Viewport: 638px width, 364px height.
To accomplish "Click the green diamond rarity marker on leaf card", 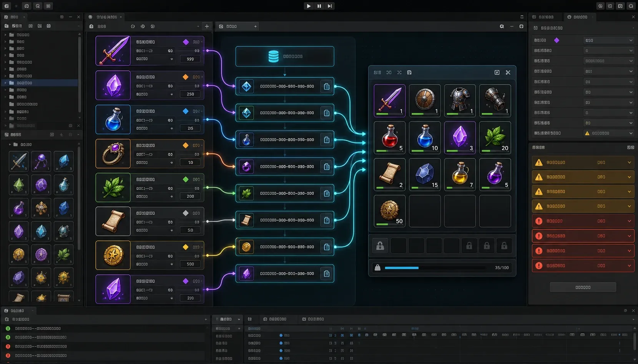I will [186, 180].
